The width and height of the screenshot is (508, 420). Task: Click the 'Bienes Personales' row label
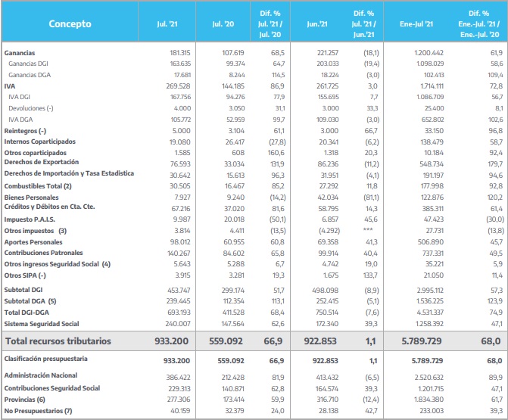pos(31,198)
